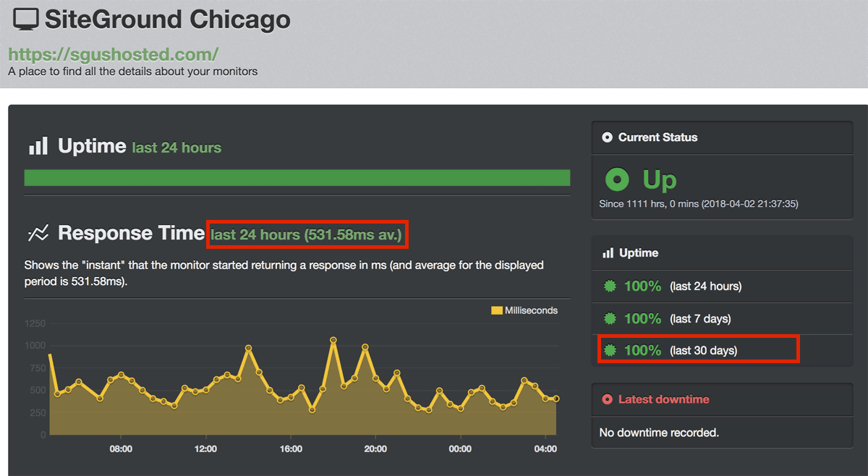Click 'A place to find all the details' subtitle

pyautogui.click(x=133, y=72)
